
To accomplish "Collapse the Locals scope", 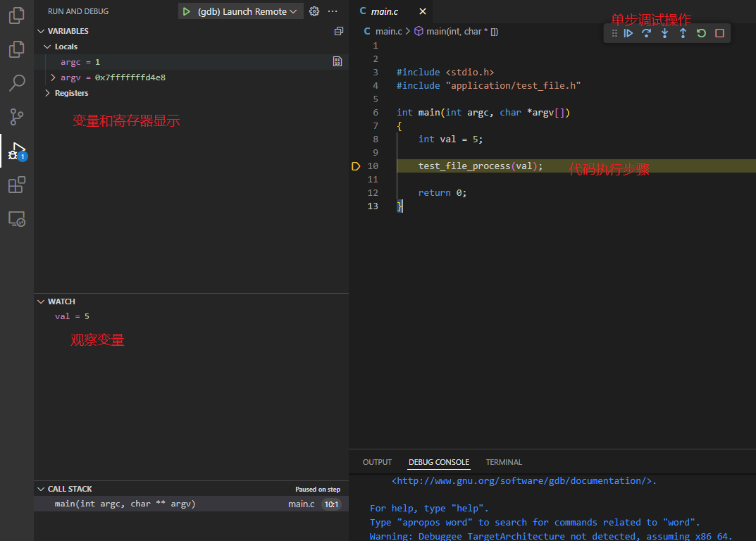I will pos(47,46).
